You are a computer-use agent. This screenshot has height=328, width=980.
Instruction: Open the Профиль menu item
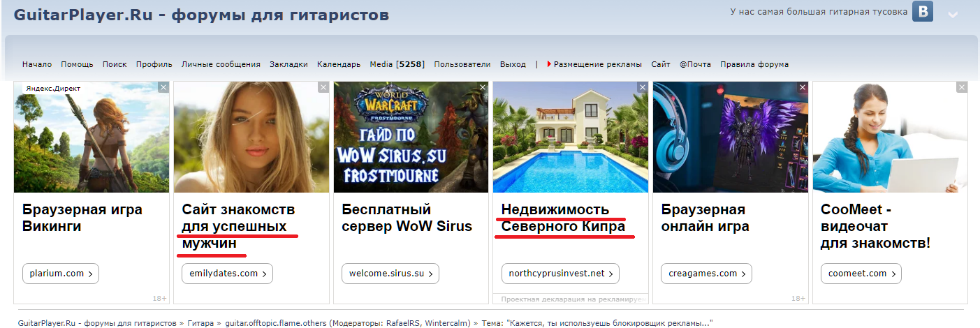tap(154, 64)
